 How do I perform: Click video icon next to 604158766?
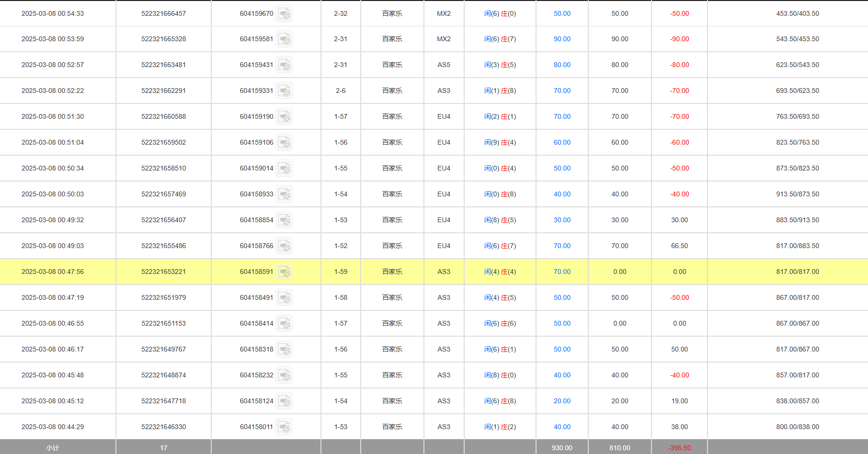coord(285,246)
